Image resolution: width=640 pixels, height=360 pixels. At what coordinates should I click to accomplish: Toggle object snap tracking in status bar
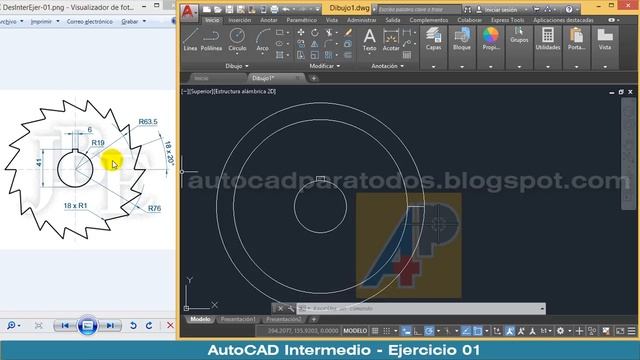466,331
